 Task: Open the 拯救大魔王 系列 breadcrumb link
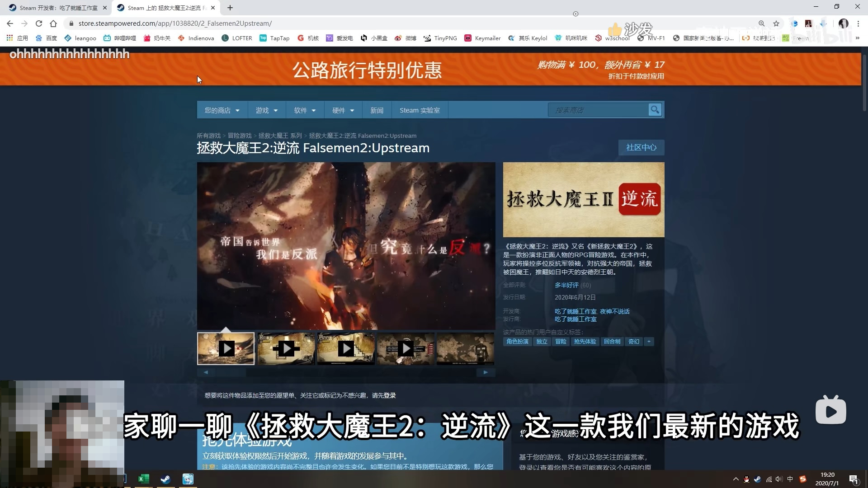[280, 136]
